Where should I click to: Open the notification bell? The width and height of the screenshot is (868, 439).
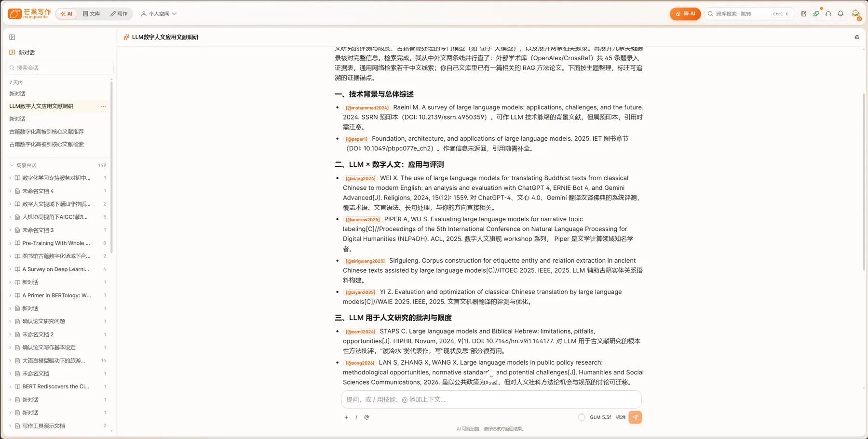point(841,13)
